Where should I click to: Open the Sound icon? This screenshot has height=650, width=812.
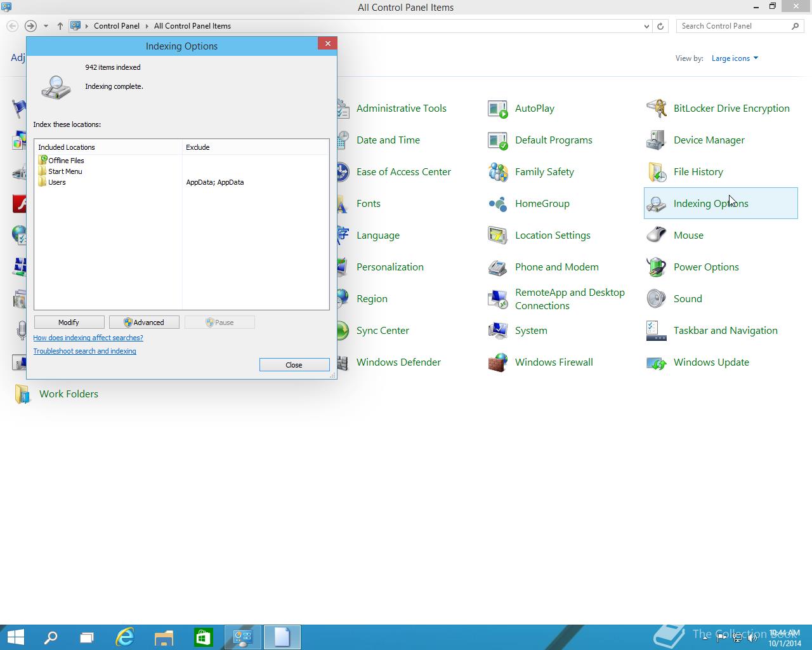[657, 299]
